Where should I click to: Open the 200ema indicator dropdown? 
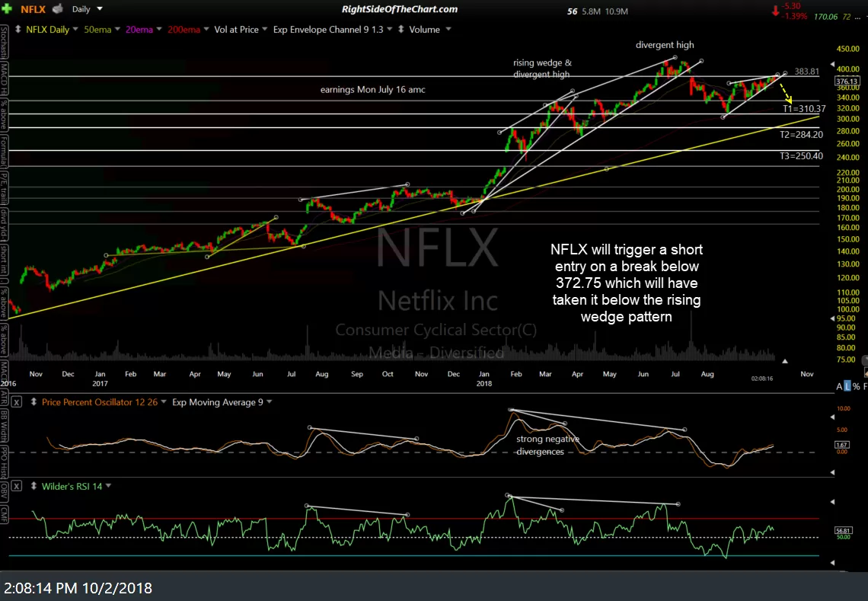(206, 30)
